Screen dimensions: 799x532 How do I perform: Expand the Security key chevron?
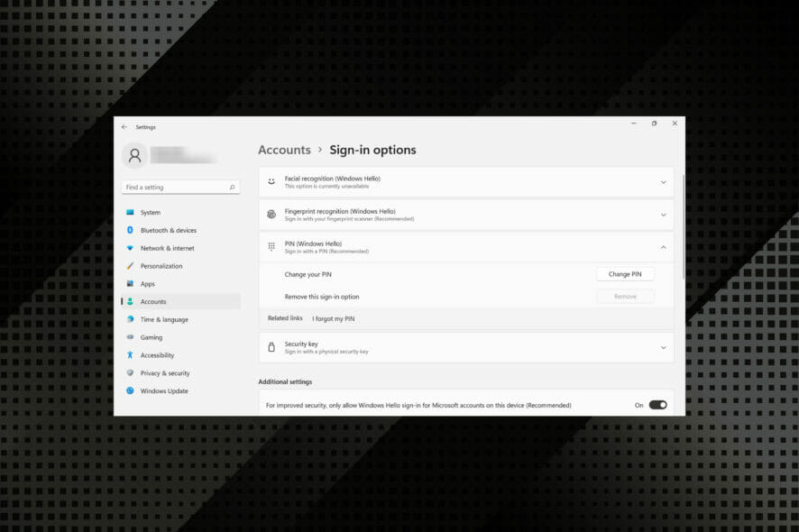[664, 347]
